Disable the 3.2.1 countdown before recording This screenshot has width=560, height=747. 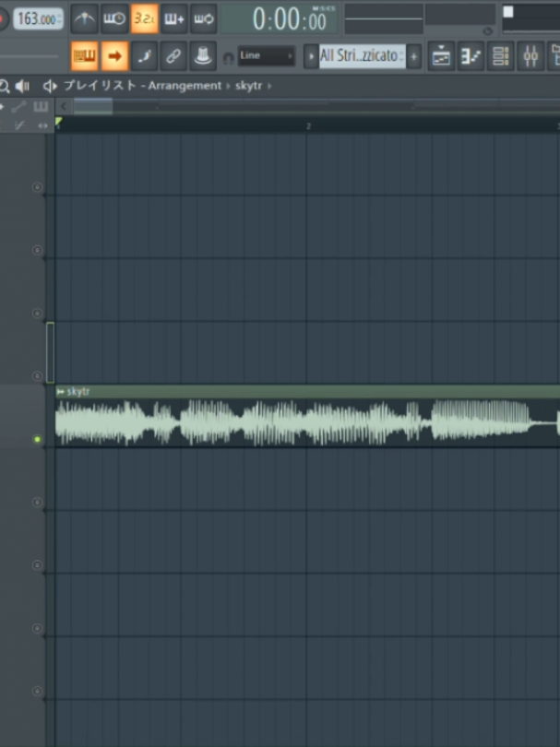(144, 18)
